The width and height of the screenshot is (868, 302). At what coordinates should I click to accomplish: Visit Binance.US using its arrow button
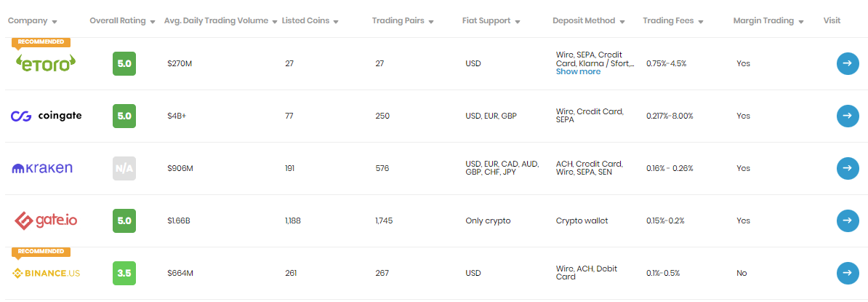coord(848,273)
